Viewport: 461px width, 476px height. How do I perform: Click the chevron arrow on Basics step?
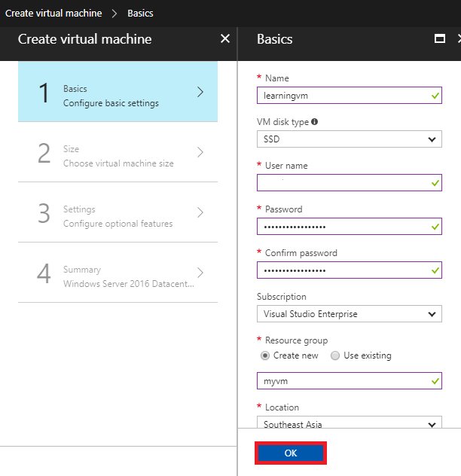click(200, 92)
